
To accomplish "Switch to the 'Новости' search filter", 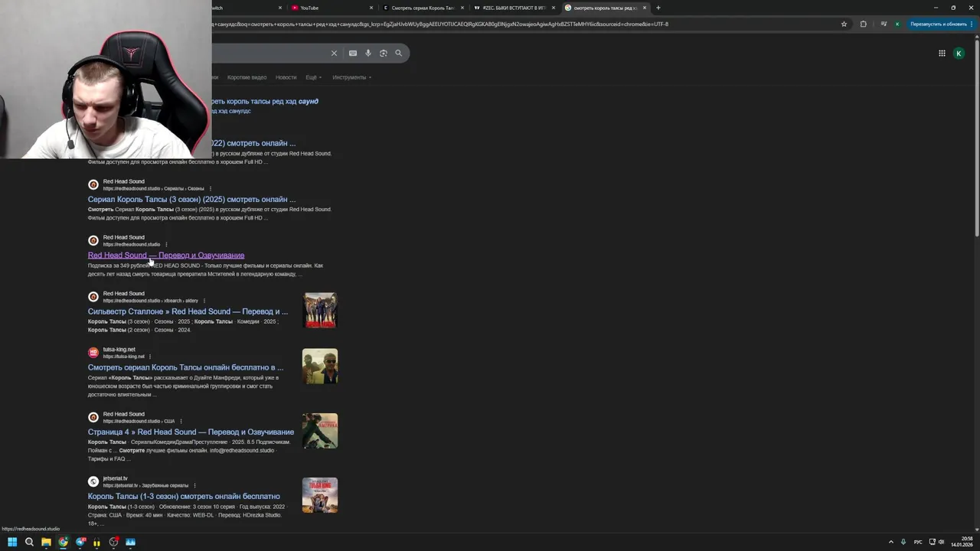I will (x=286, y=77).
